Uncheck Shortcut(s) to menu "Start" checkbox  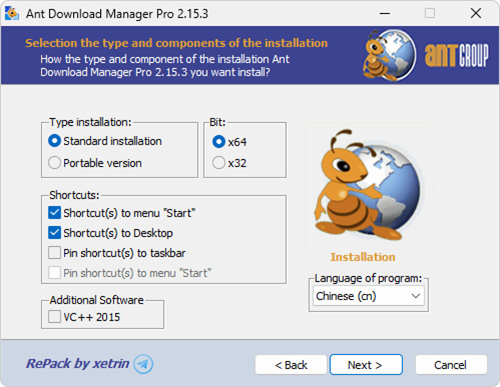(54, 213)
